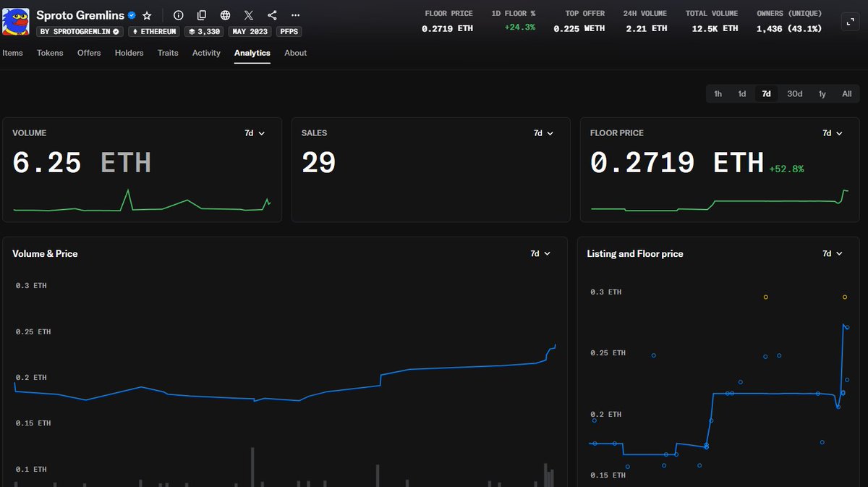Screen dimensions: 868x487
Task: Select the 7d time range button
Action: [x=766, y=94]
